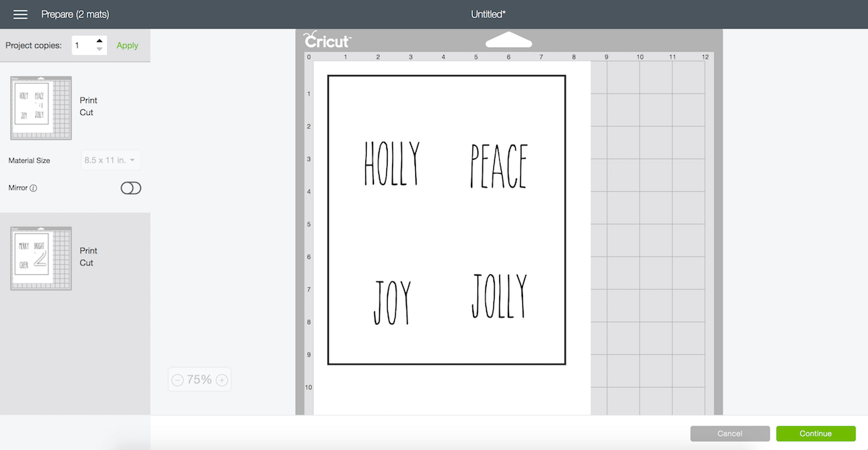The height and width of the screenshot is (450, 868).
Task: Apply the project copies setting
Action: point(127,46)
